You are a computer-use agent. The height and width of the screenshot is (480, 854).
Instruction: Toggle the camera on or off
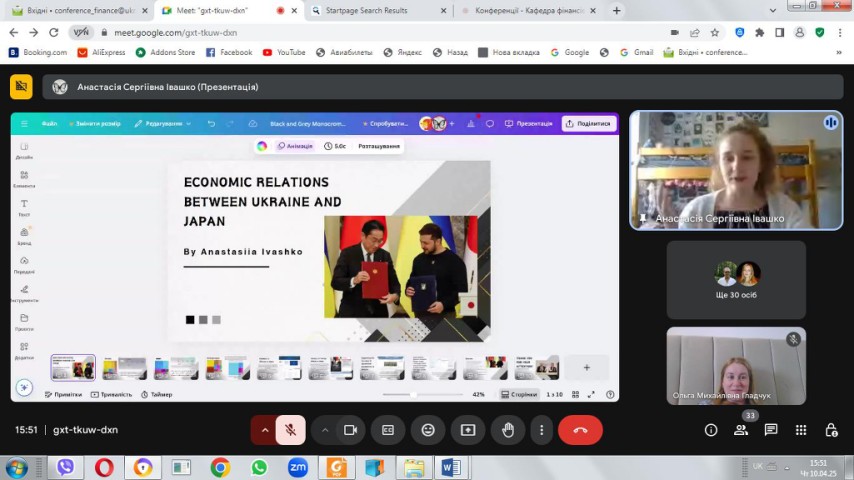(350, 430)
